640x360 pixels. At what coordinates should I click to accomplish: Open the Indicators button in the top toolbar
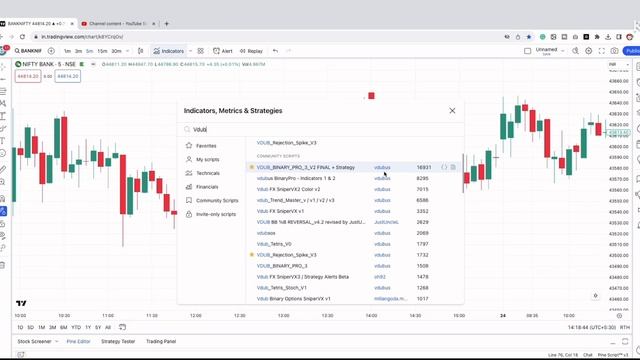[169, 51]
